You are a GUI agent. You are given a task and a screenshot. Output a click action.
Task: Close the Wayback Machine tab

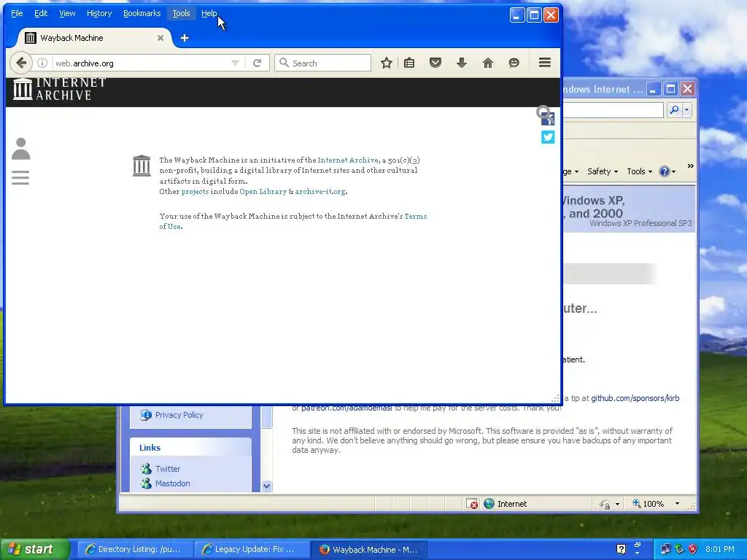click(x=160, y=38)
